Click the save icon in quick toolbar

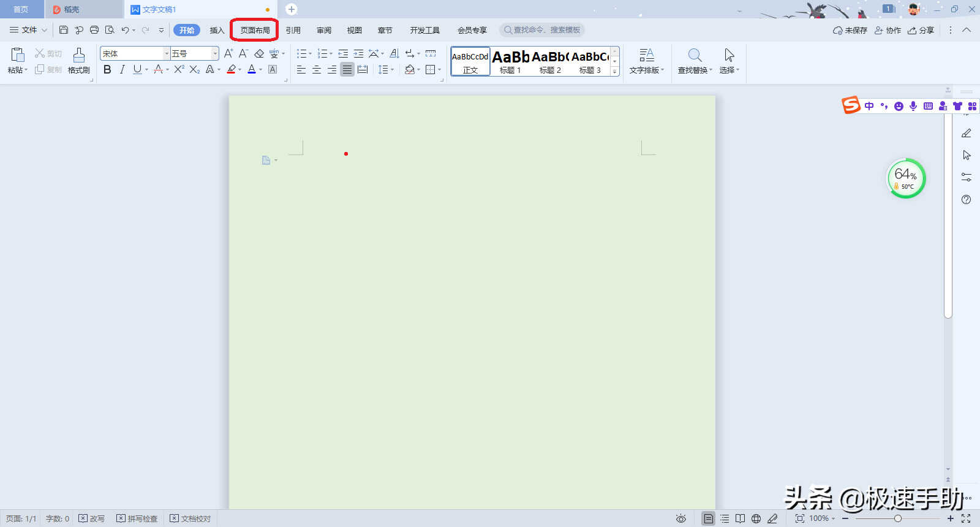(64, 30)
